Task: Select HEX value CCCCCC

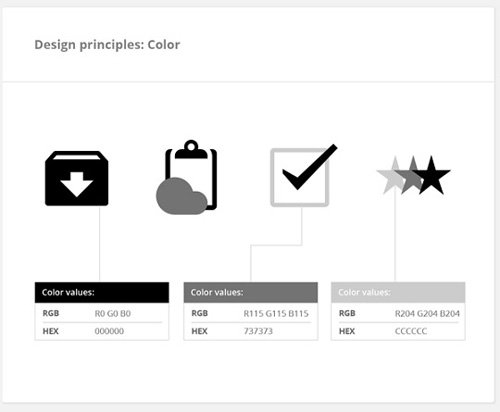Action: point(411,331)
